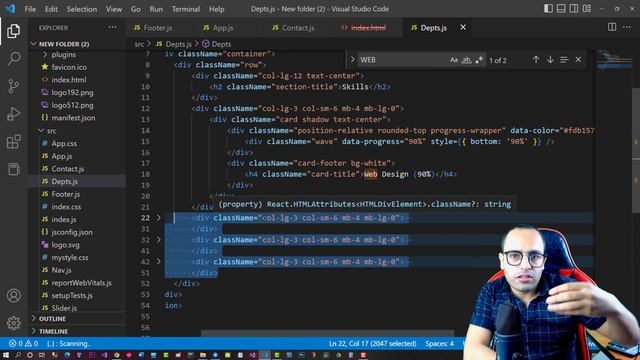Toggle primary sidebar layout icon

tap(548, 9)
